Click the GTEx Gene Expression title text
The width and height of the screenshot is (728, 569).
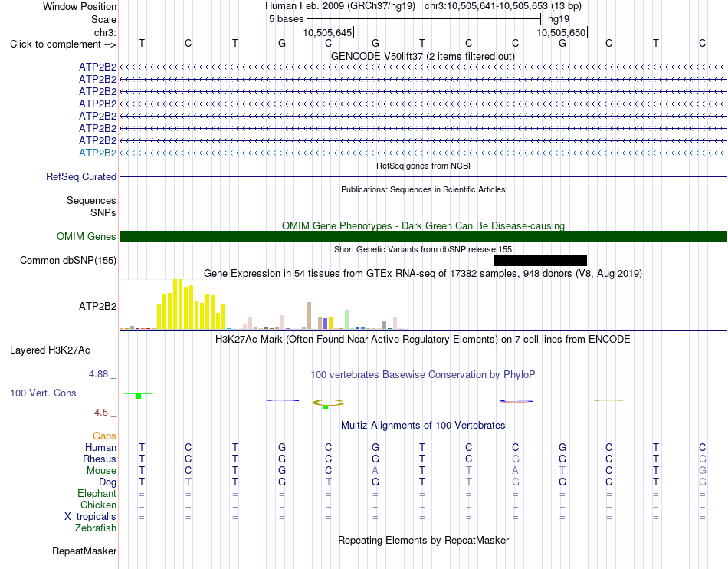click(x=423, y=273)
